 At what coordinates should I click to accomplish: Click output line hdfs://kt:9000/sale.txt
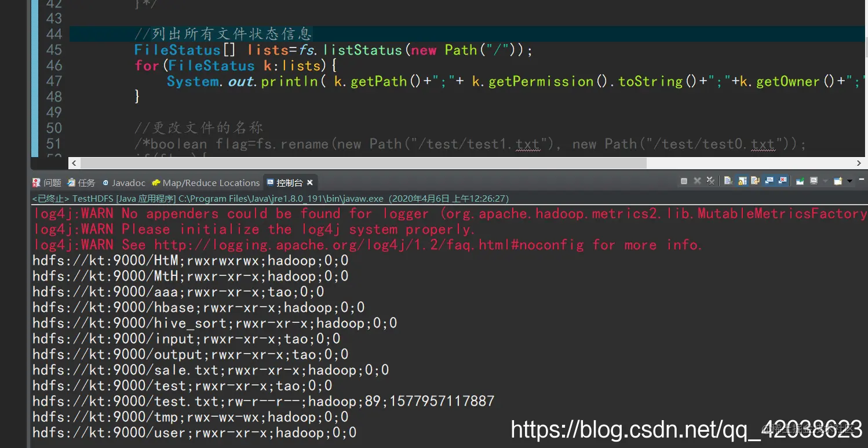click(211, 370)
